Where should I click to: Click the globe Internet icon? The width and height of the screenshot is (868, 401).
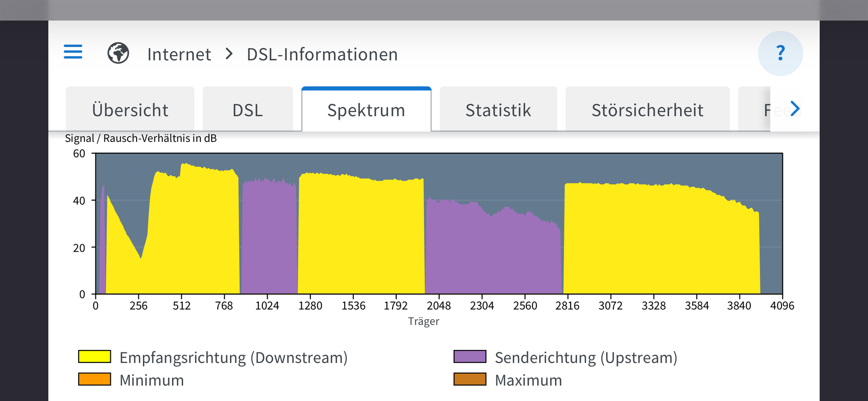118,53
